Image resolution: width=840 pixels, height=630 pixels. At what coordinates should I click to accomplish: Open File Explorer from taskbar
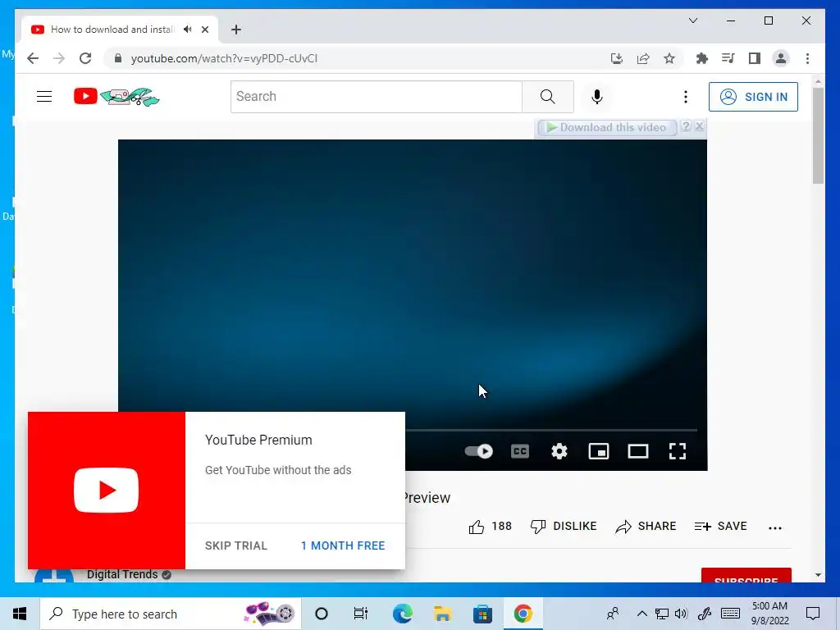(x=442, y=614)
